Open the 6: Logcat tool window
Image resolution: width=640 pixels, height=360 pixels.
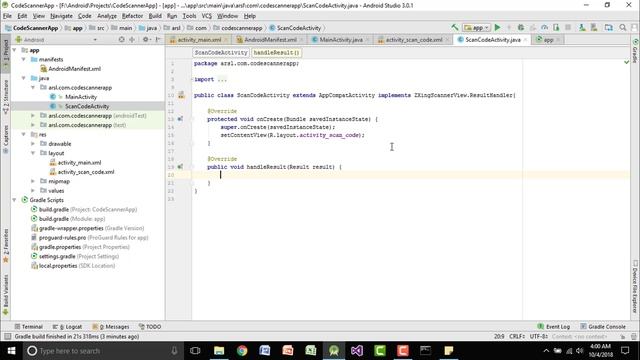click(67, 327)
